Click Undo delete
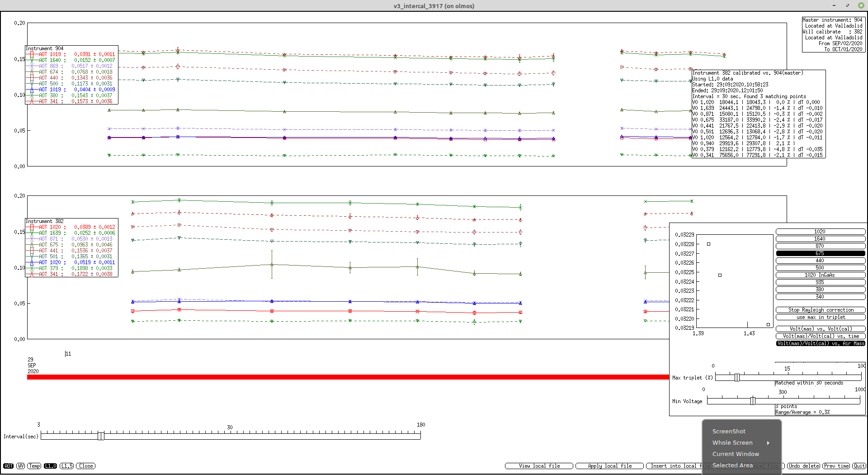Viewport: 868px width, 475px height. [803, 466]
